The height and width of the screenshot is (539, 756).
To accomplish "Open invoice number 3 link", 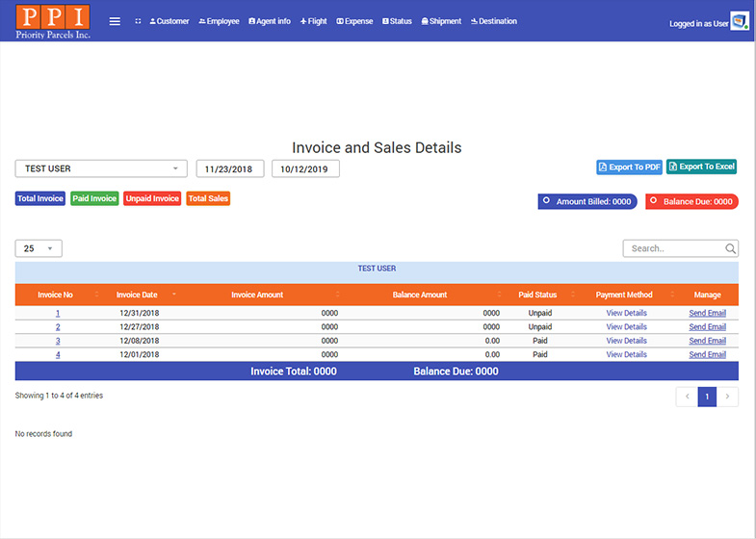I will (x=58, y=341).
